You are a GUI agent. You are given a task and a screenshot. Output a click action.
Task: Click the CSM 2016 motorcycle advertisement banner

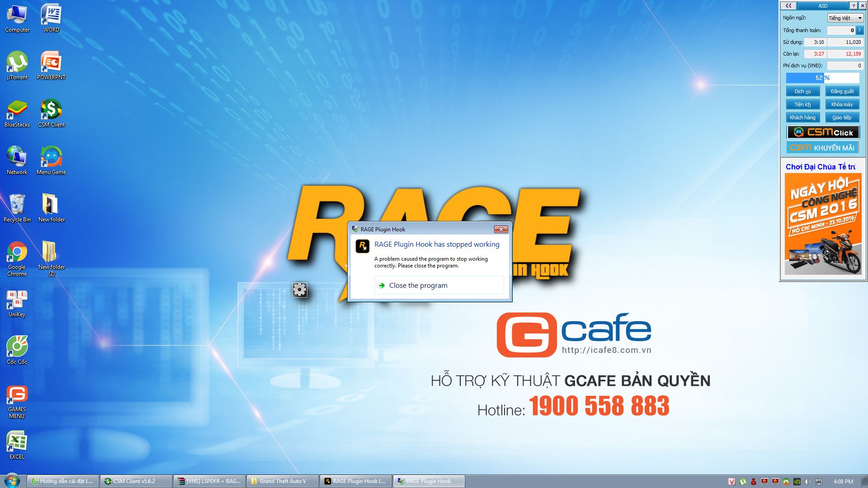pyautogui.click(x=823, y=224)
